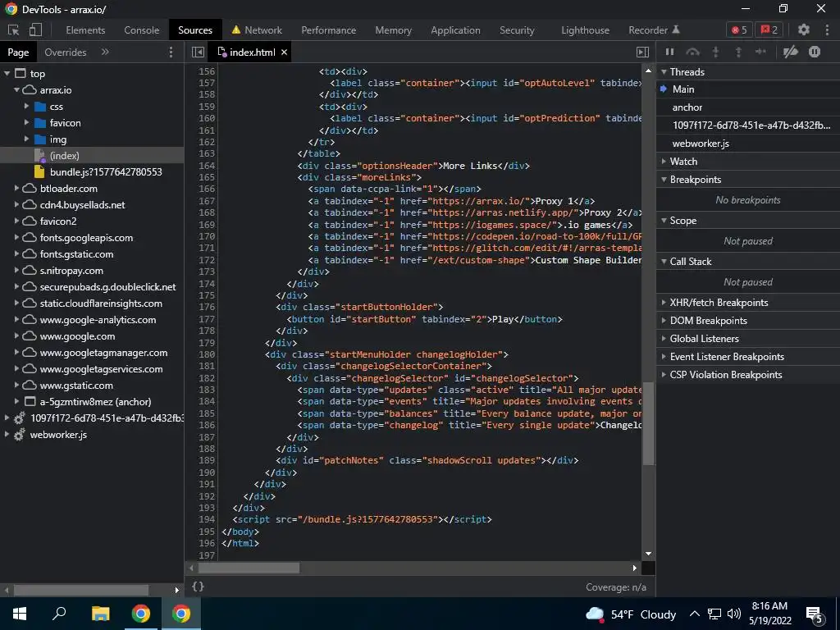The image size is (840, 630).
Task: Select the (index) file in tree
Action: pos(64,155)
